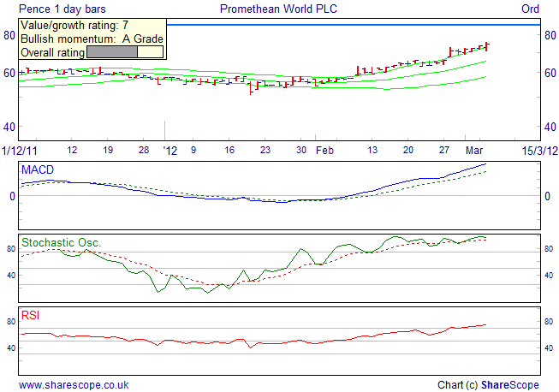559x392 pixels.
Task: Click the 'RSI' panel label
Action: pos(30,315)
